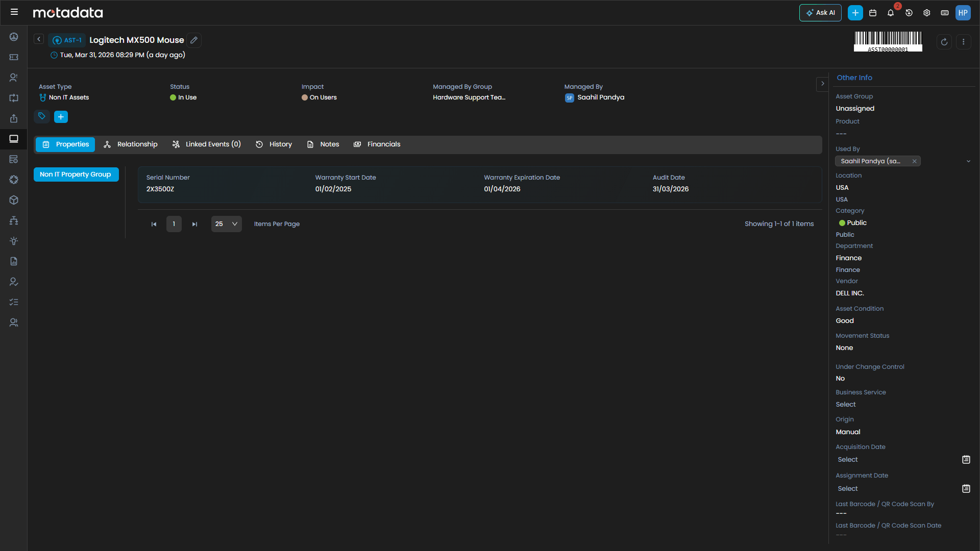Expand the Used By dropdown chevron

pyautogui.click(x=969, y=161)
